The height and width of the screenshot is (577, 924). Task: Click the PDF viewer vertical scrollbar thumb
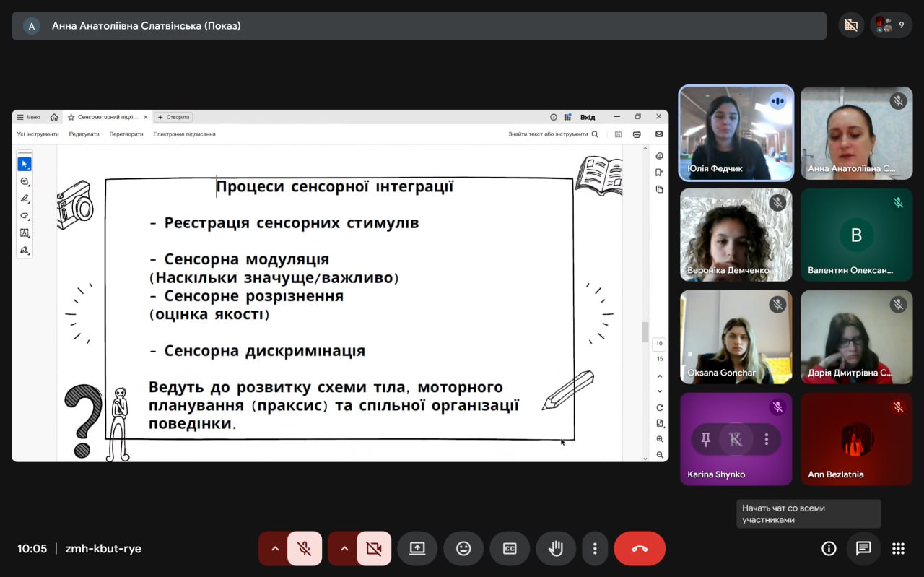645,331
